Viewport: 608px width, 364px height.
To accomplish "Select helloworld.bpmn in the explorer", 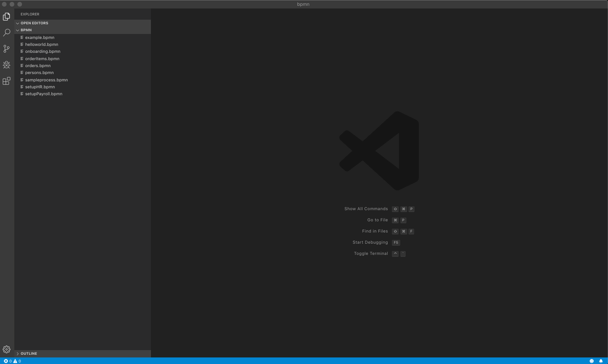I will [42, 44].
